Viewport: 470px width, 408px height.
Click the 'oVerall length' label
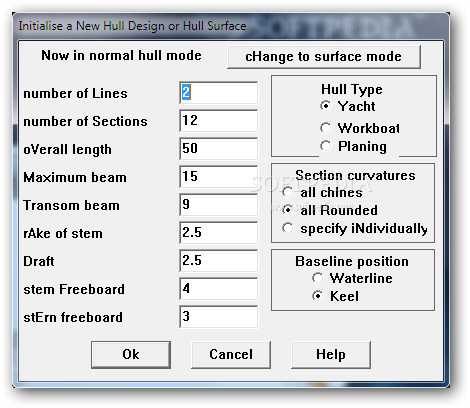(x=67, y=150)
